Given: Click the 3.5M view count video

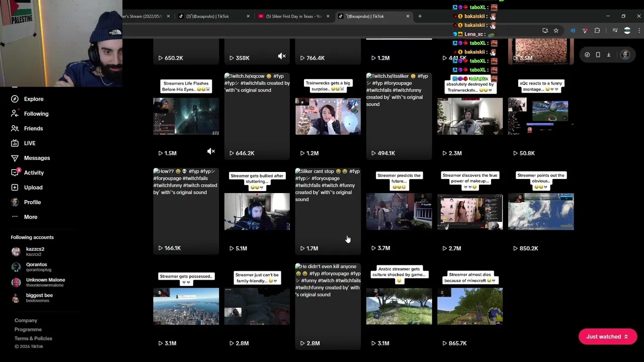Looking at the screenshot, I should pyautogui.click(x=541, y=51).
